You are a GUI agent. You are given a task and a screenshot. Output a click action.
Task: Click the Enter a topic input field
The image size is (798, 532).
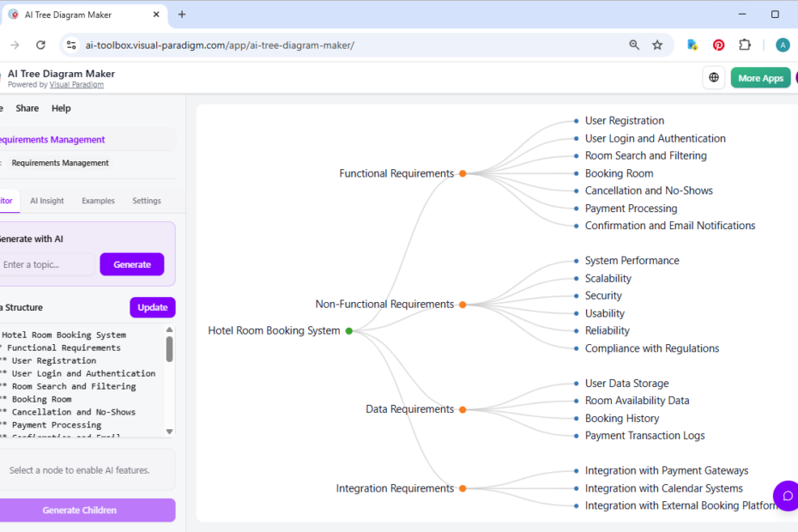click(x=46, y=264)
